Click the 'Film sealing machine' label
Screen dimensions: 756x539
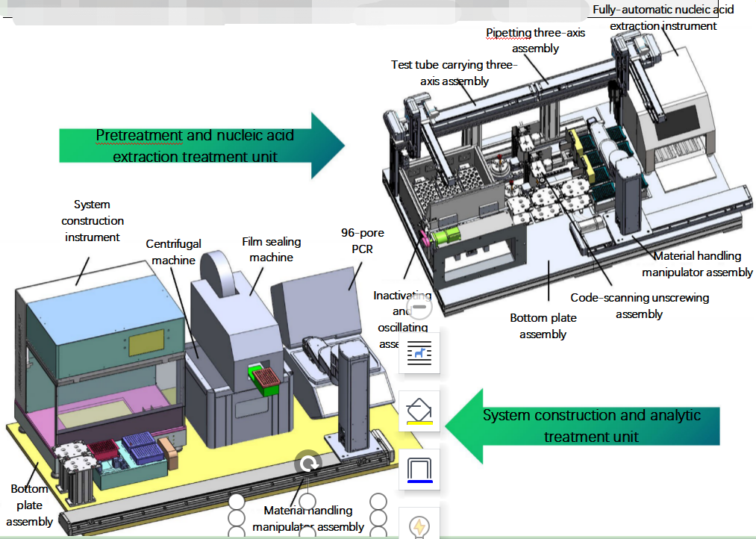[271, 249]
